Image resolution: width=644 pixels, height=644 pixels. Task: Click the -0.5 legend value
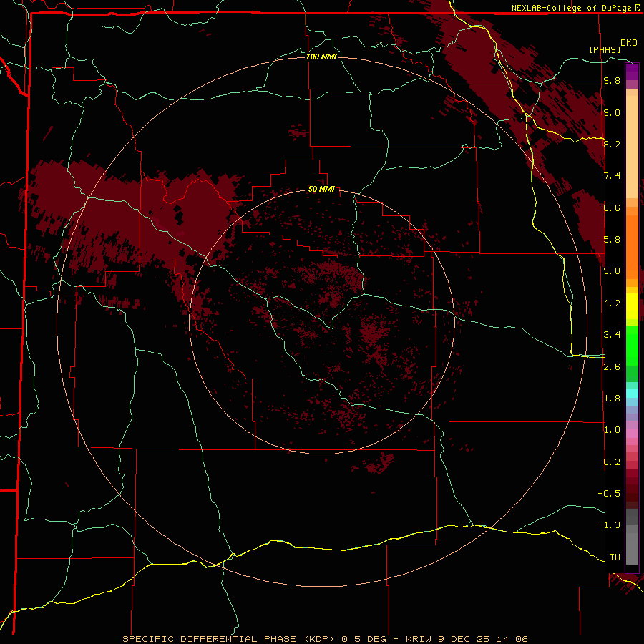coord(609,494)
